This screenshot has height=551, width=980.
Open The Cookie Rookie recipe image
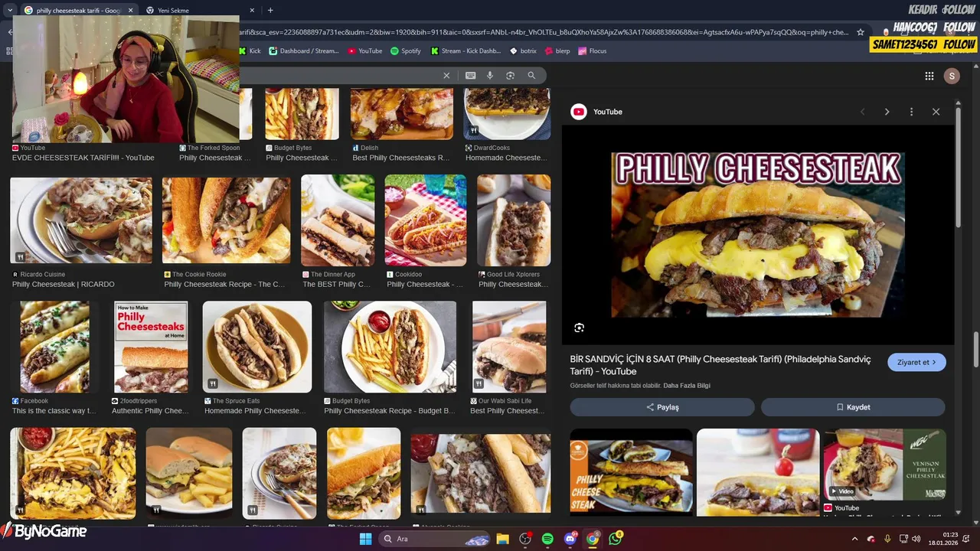[x=227, y=220]
